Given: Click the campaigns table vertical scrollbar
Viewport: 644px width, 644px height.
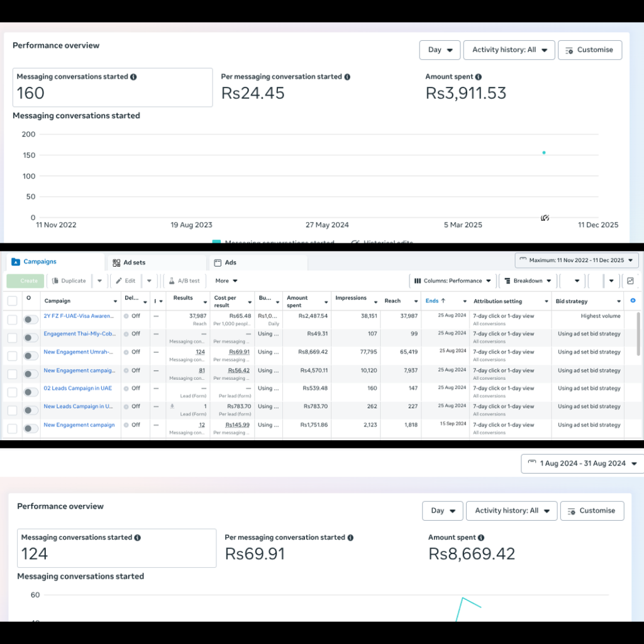Looking at the screenshot, I should (x=639, y=333).
